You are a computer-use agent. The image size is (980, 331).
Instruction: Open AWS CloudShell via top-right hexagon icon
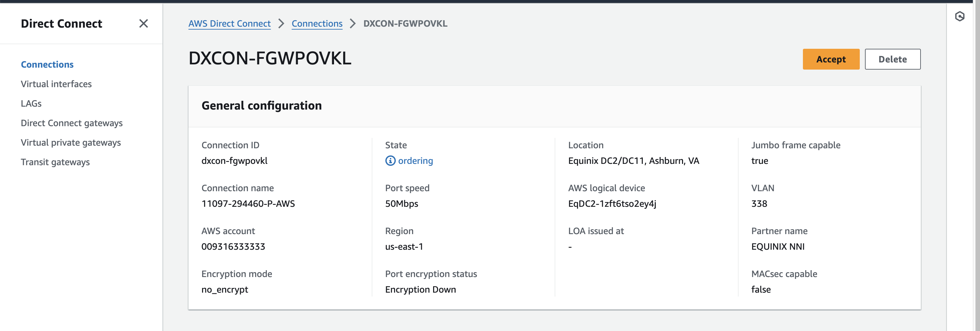tap(960, 16)
